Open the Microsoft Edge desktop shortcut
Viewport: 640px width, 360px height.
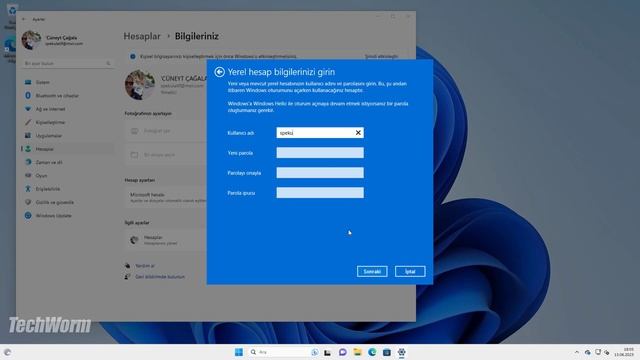pyautogui.click(x=10, y=49)
